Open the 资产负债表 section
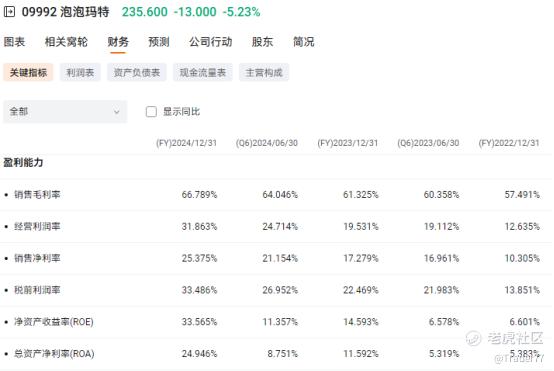The width and height of the screenshot is (554, 371). pyautogui.click(x=137, y=72)
